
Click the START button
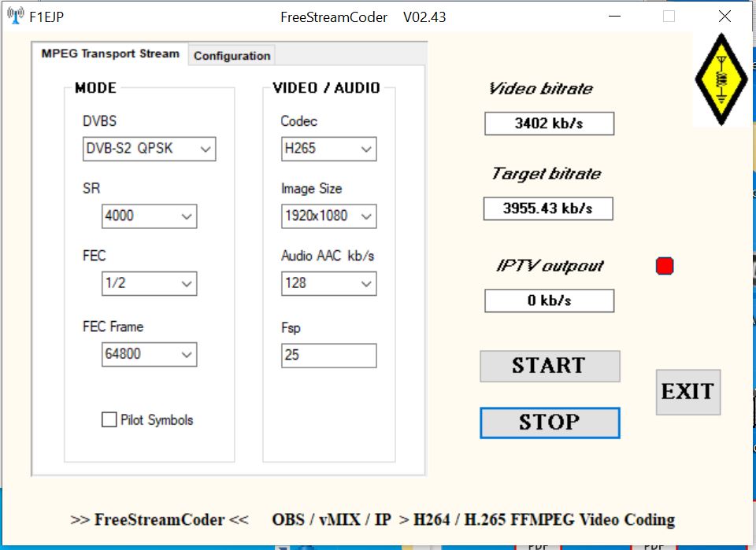tap(550, 366)
